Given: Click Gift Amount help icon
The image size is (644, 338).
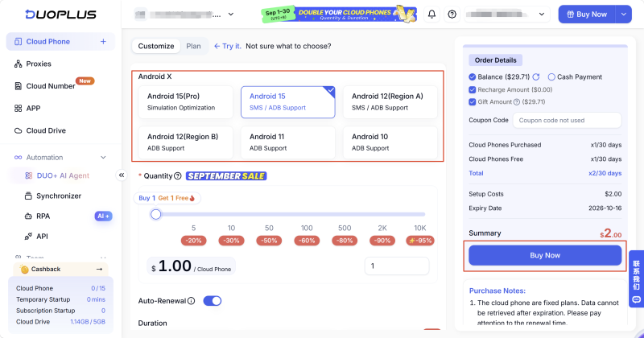Looking at the screenshot, I should tap(517, 102).
